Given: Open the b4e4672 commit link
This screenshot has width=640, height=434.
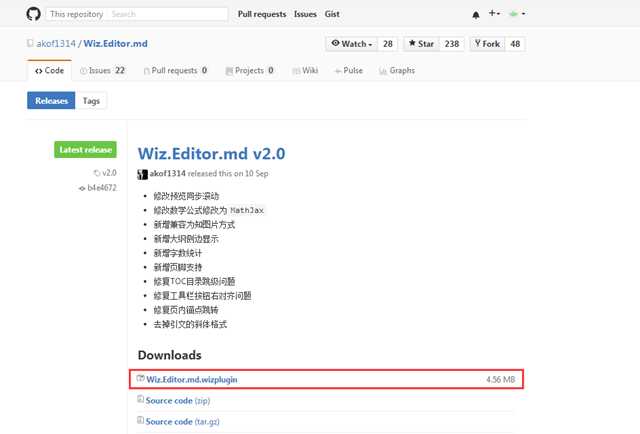Looking at the screenshot, I should tap(98, 188).
